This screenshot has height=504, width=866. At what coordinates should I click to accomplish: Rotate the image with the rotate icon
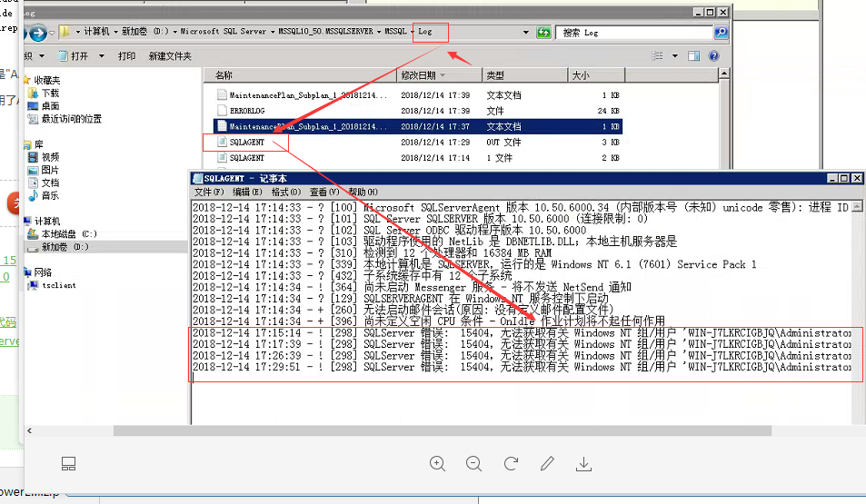coord(511,464)
